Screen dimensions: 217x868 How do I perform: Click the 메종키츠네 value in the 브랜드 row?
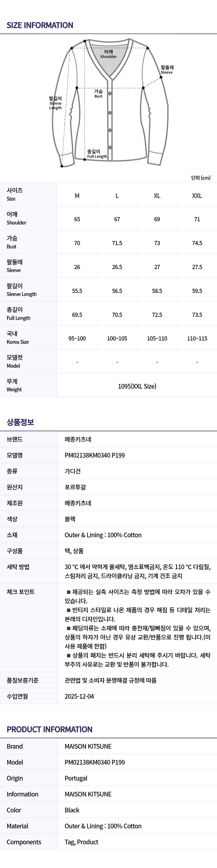(78, 439)
